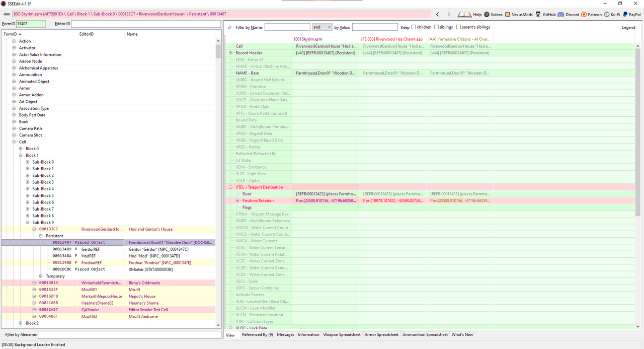Collapse the XTEL - Teleport Destination row
Screen dimensions: 644x349
pos(230,187)
